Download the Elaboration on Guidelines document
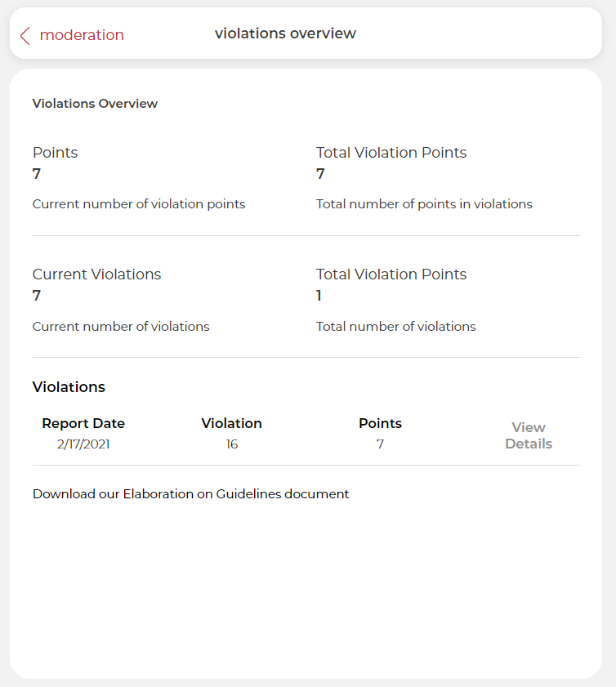 click(190, 494)
